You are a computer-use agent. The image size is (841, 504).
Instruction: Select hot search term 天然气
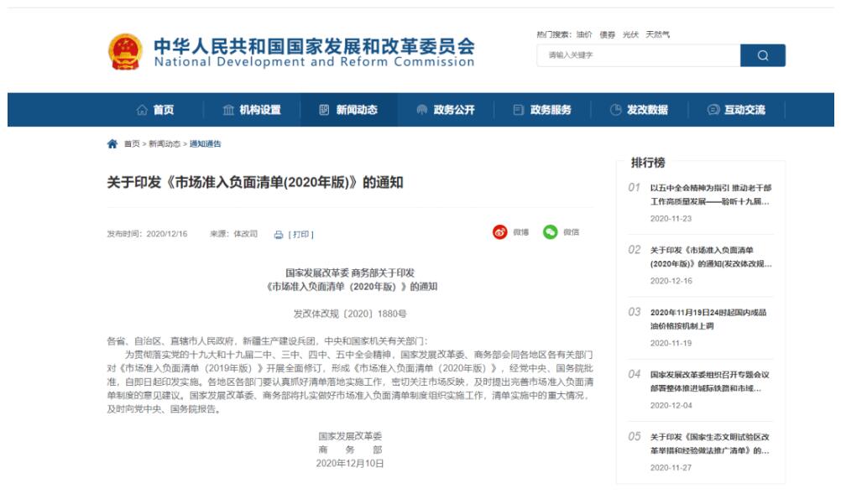coord(657,35)
